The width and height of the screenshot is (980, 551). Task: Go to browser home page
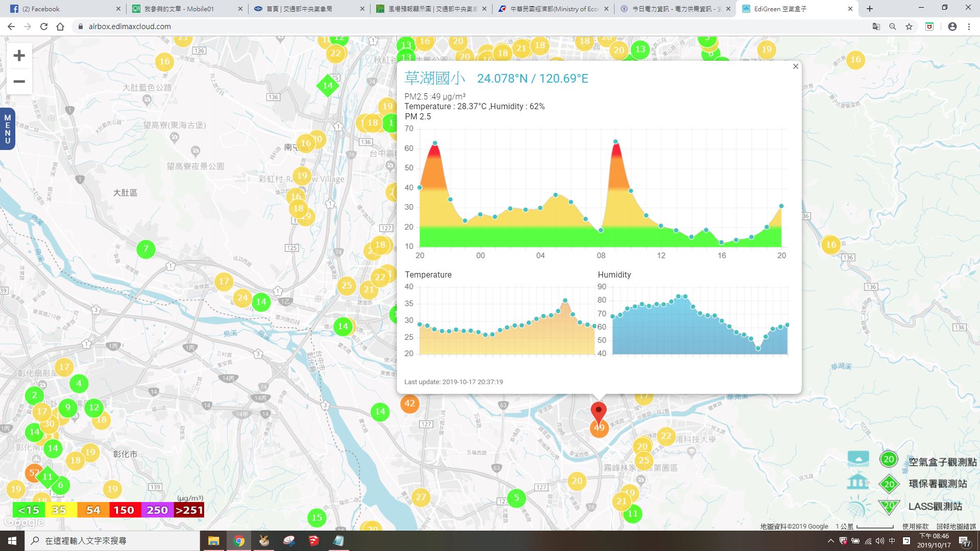pos(60,27)
